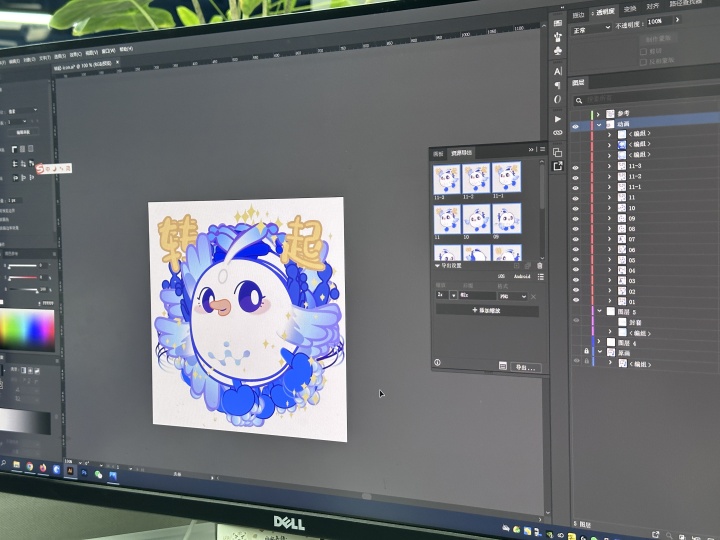Open the Artboards panel icon in dock
720x540 pixels.
(557, 152)
